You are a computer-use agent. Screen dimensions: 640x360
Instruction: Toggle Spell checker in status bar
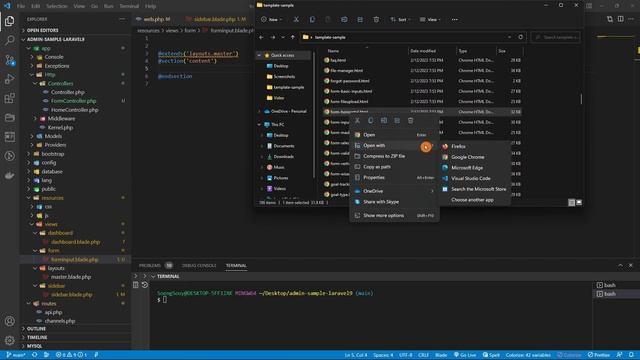(491, 355)
